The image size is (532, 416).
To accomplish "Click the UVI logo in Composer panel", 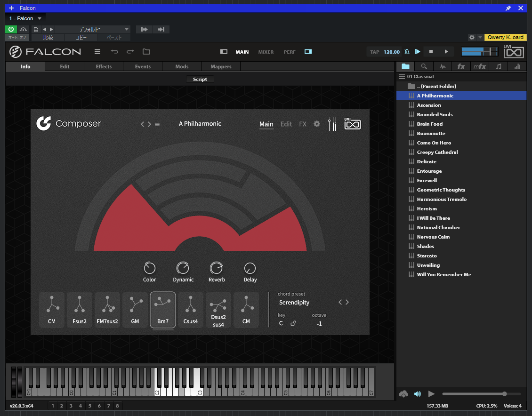I will [x=353, y=124].
